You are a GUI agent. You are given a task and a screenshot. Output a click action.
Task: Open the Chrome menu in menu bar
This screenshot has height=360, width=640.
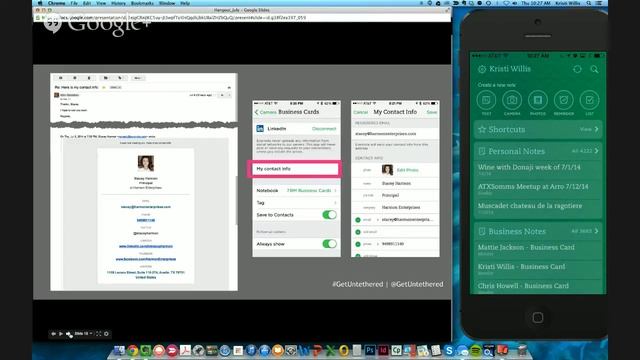pyautogui.click(x=57, y=3)
